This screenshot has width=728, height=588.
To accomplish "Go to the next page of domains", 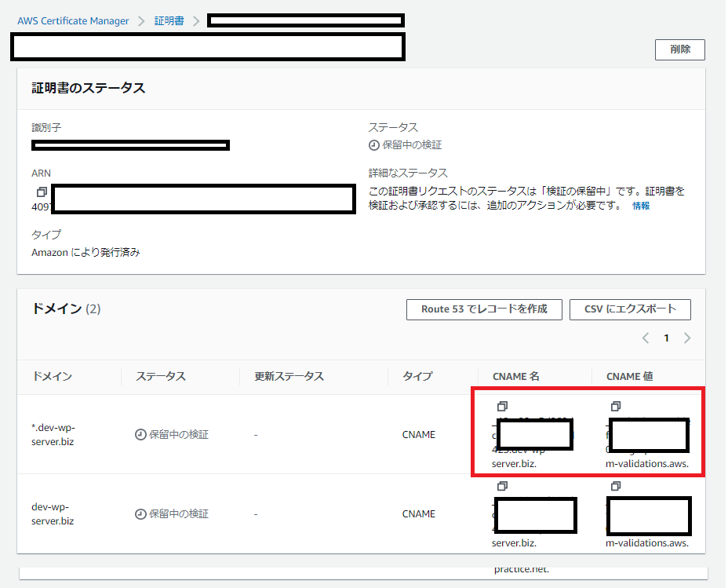I will click(687, 338).
